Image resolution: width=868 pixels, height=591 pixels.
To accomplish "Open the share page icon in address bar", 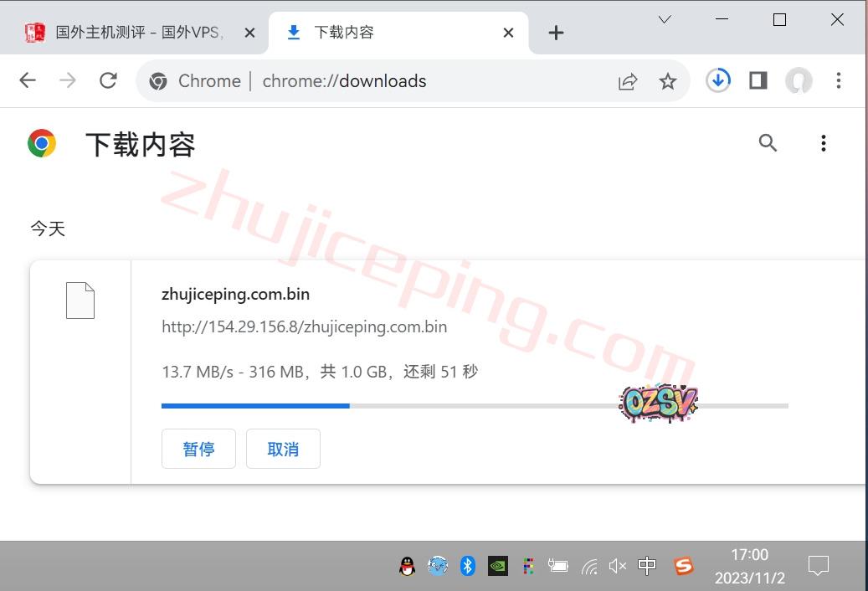I will (628, 81).
